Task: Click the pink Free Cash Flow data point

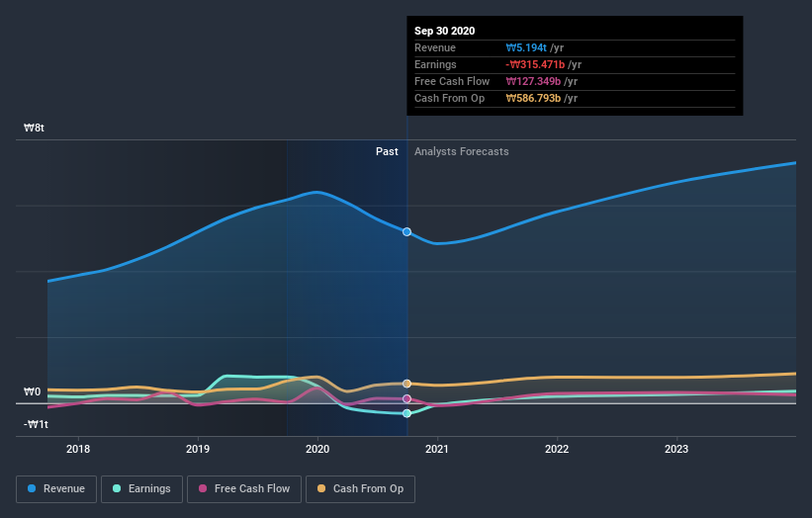Action: point(407,399)
